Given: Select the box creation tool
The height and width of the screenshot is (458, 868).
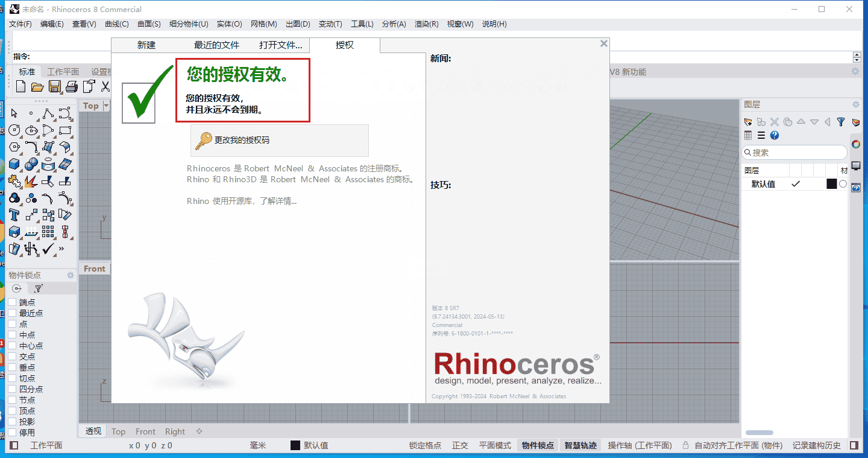Looking at the screenshot, I should [13, 164].
